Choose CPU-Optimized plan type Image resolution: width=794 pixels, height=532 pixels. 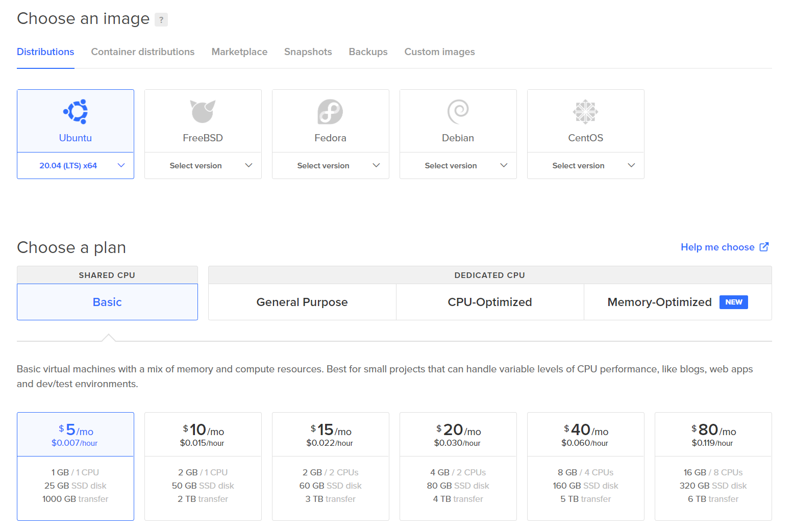pyautogui.click(x=490, y=302)
